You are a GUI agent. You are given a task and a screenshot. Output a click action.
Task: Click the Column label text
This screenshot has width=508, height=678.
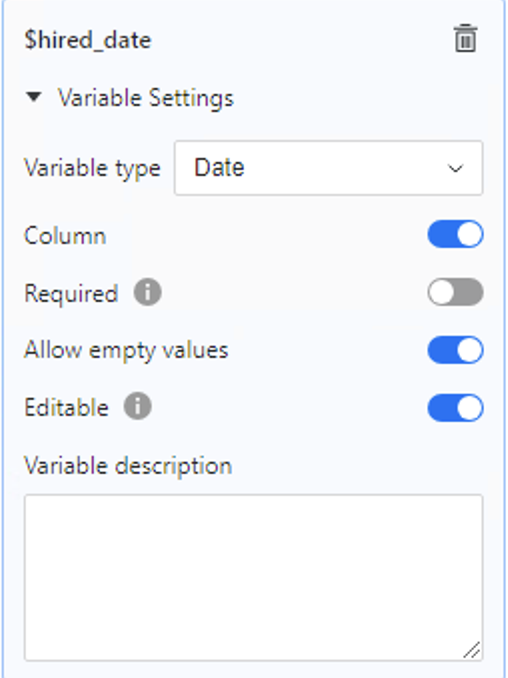pyautogui.click(x=65, y=236)
